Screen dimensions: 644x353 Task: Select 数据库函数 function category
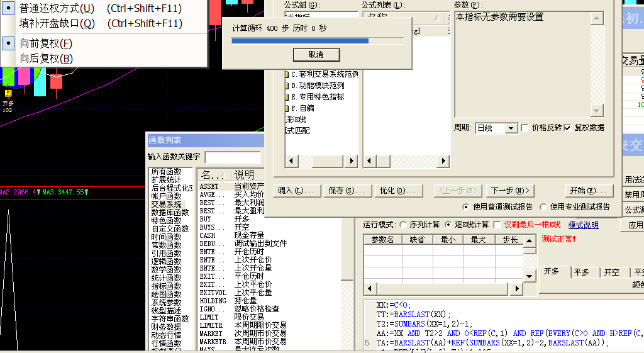pyautogui.click(x=170, y=213)
